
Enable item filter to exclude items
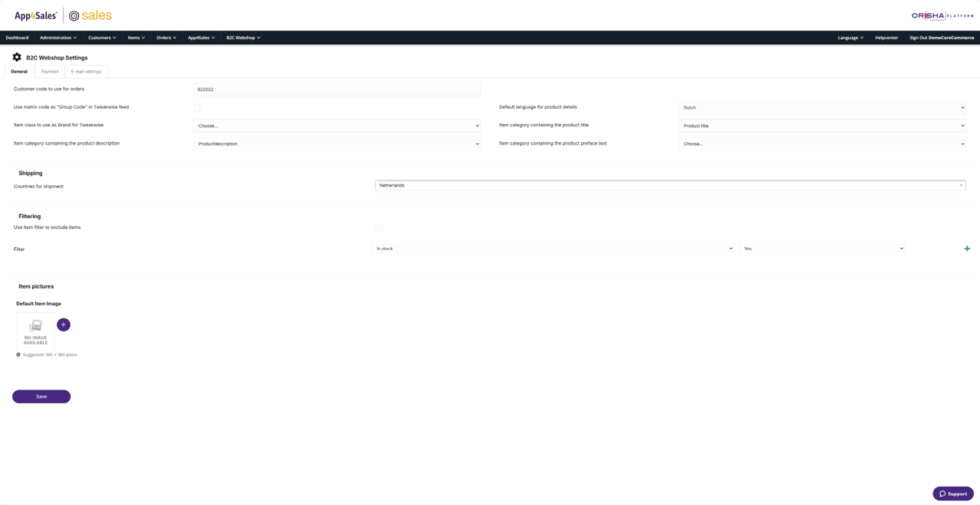[379, 228]
